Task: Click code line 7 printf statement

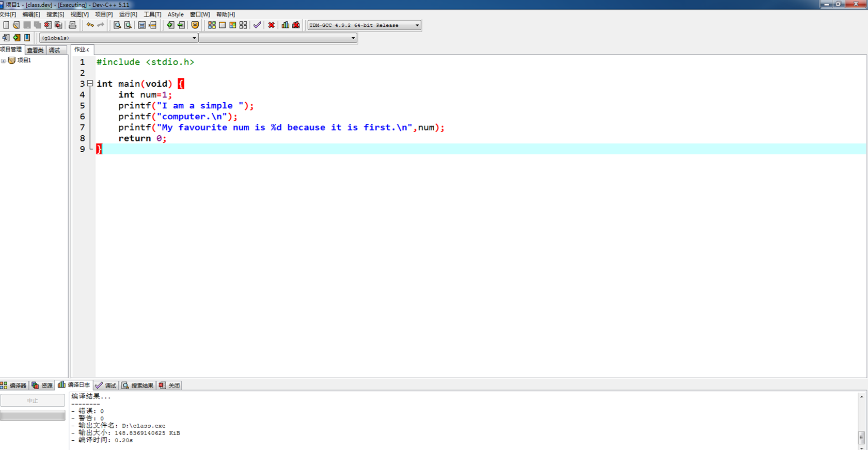Action: click(281, 127)
